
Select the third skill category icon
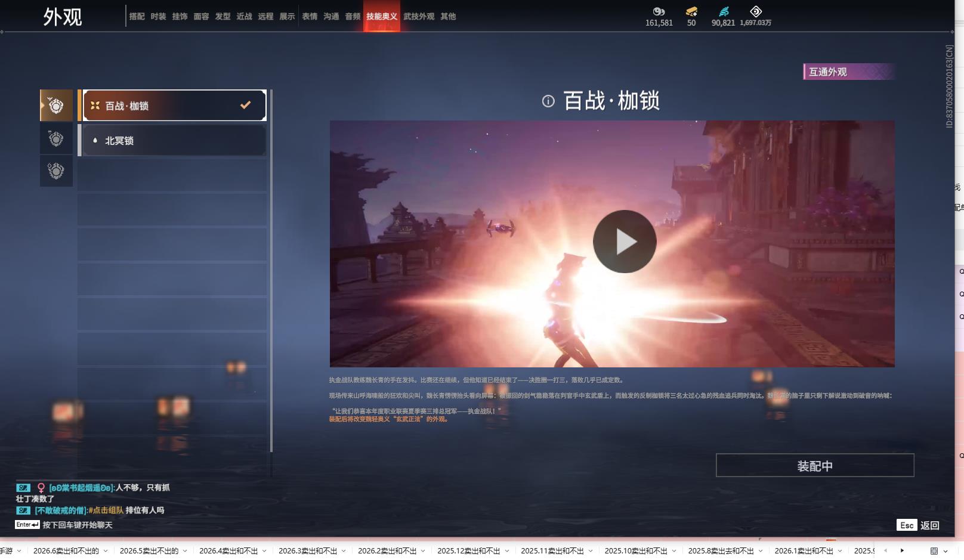(x=56, y=171)
